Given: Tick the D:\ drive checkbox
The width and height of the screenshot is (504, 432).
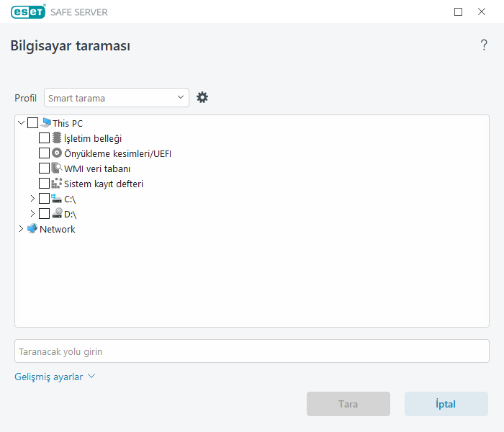Looking at the screenshot, I should [x=45, y=214].
